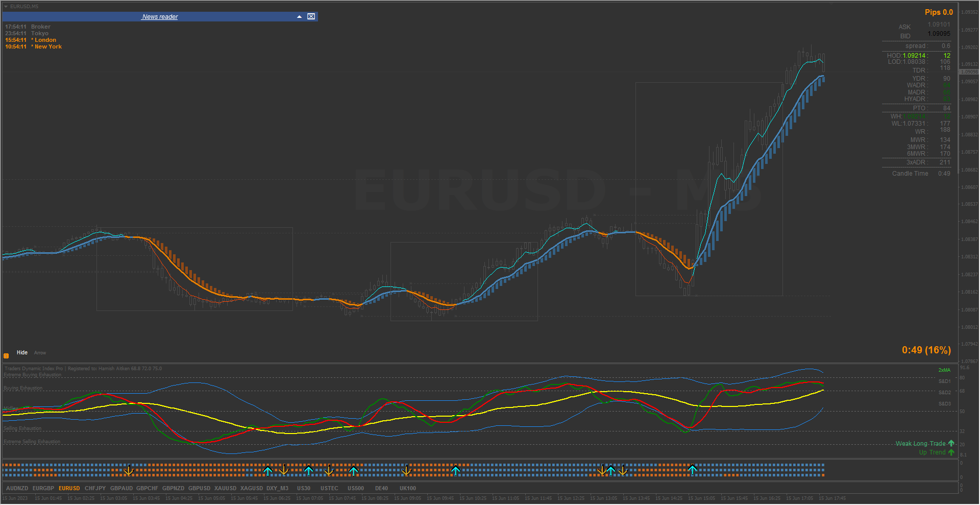Click the 'Pips 0.0' readout

coord(939,12)
